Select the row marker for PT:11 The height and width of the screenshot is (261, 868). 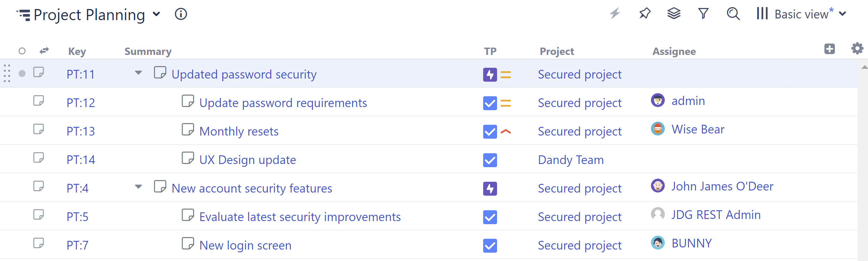[22, 73]
